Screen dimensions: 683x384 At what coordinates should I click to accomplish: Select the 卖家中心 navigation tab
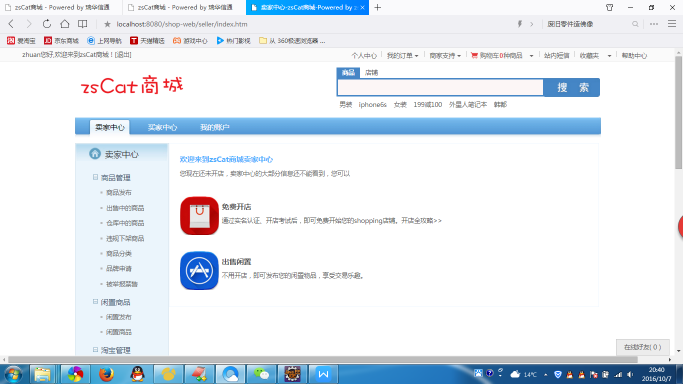pos(109,127)
